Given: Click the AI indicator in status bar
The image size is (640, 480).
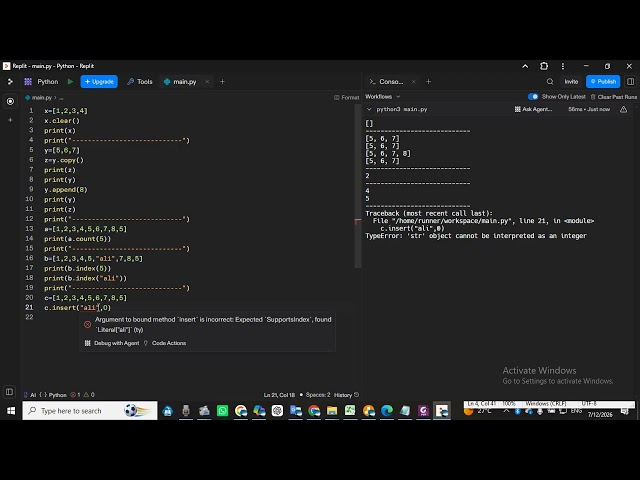Looking at the screenshot, I should (30, 395).
